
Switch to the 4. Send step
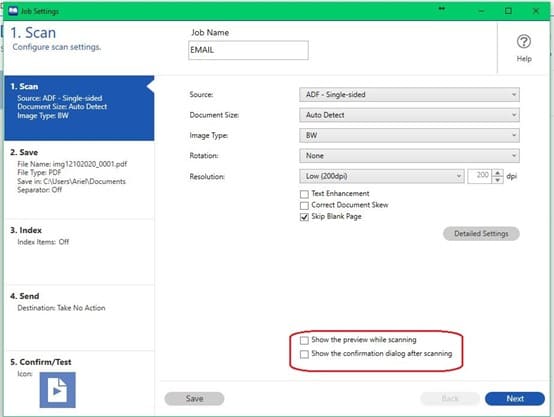click(x=79, y=317)
